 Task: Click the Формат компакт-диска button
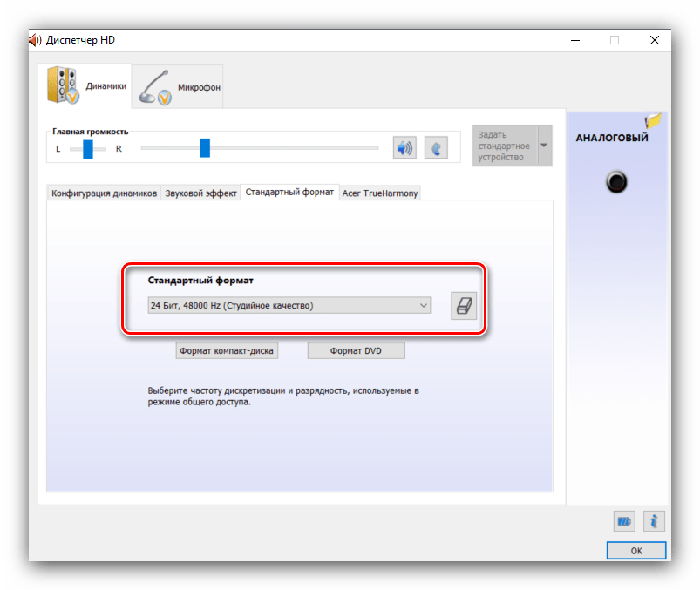(227, 351)
